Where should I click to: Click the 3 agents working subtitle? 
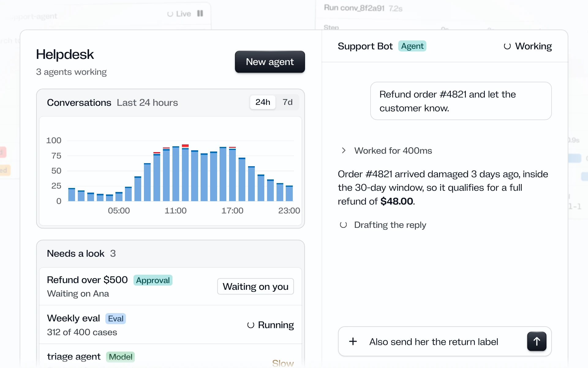coord(71,72)
